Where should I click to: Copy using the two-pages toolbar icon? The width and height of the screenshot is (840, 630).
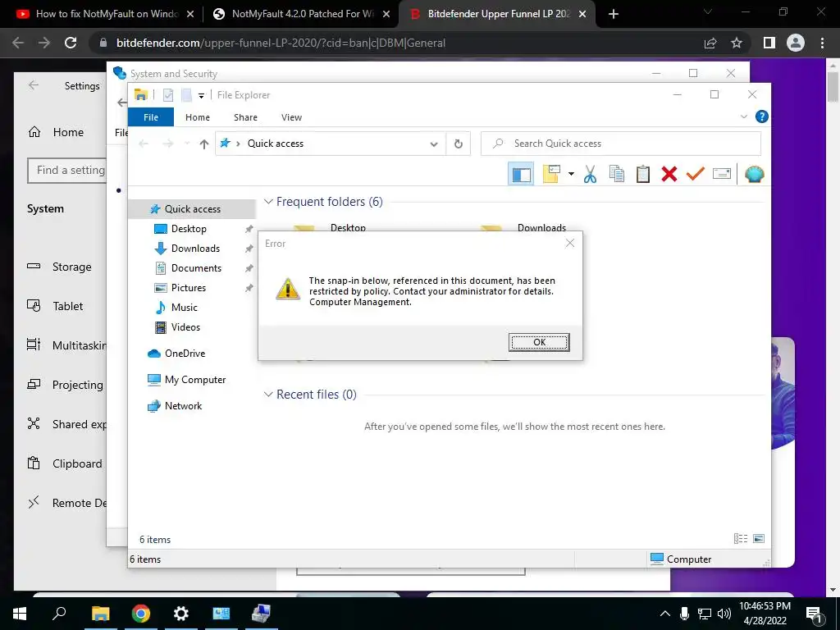pyautogui.click(x=617, y=174)
